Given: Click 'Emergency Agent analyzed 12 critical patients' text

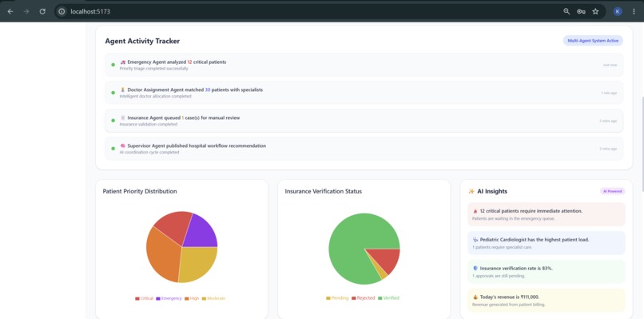Looking at the screenshot, I should point(177,62).
